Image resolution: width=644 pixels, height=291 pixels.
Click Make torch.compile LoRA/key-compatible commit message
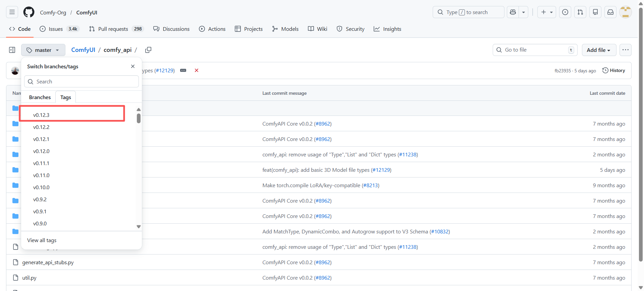coord(311,185)
